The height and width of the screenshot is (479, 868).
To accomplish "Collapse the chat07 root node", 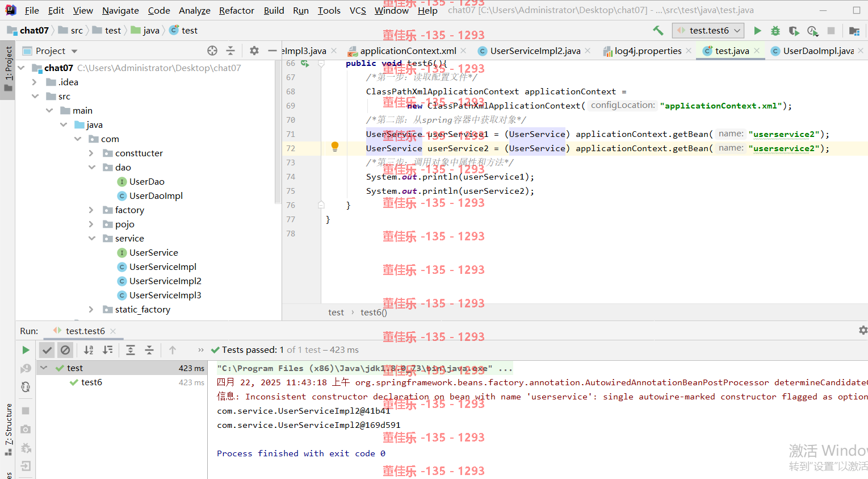I will [21, 68].
